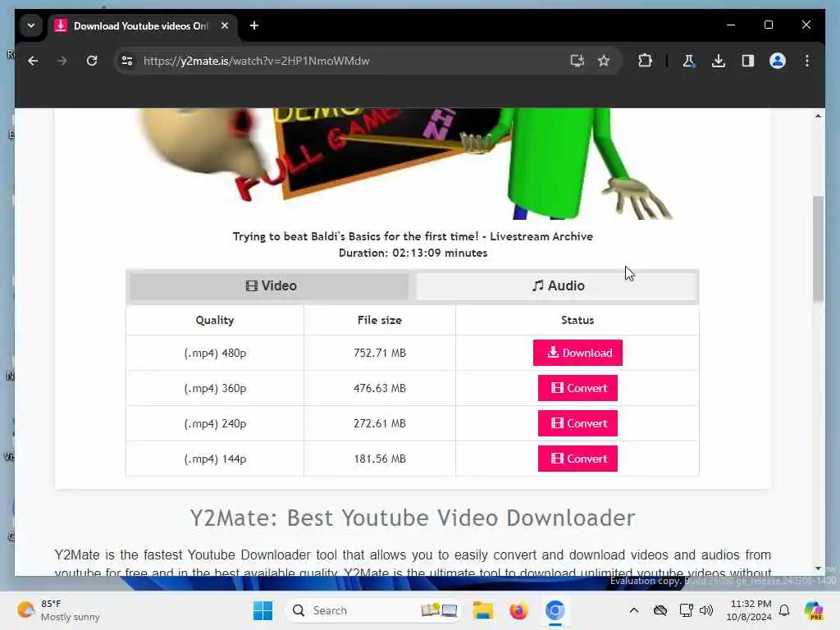Image resolution: width=840 pixels, height=630 pixels.
Task: Click the 272.61 MB file size cell
Action: (379, 424)
